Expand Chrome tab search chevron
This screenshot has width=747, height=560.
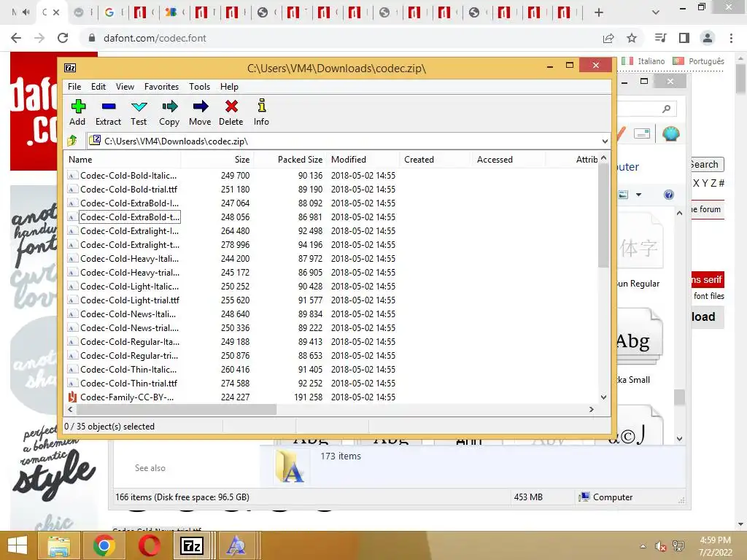click(x=656, y=12)
